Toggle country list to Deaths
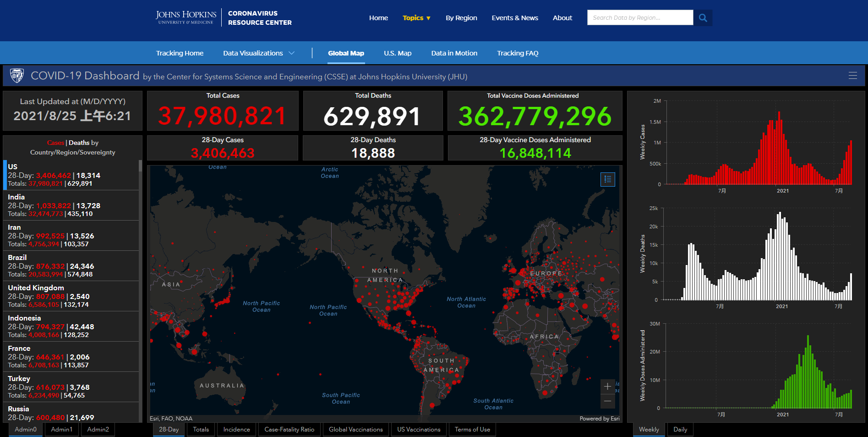 coord(79,143)
